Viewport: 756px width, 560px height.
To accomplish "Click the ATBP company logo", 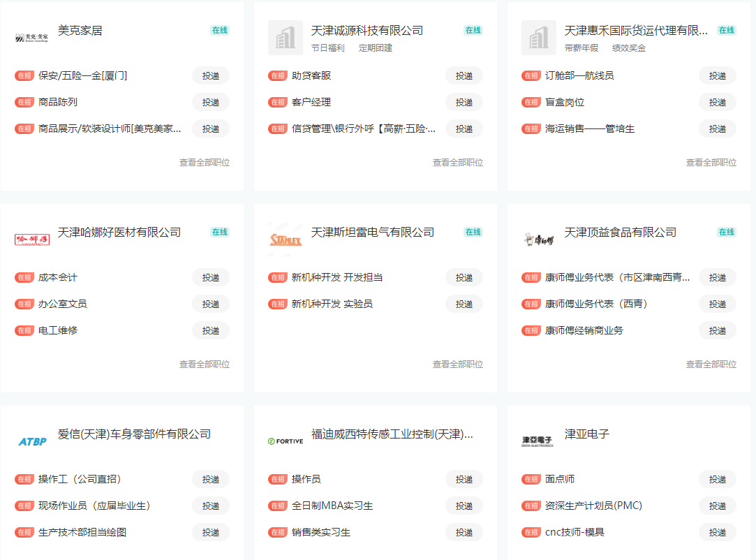I will (x=32, y=441).
